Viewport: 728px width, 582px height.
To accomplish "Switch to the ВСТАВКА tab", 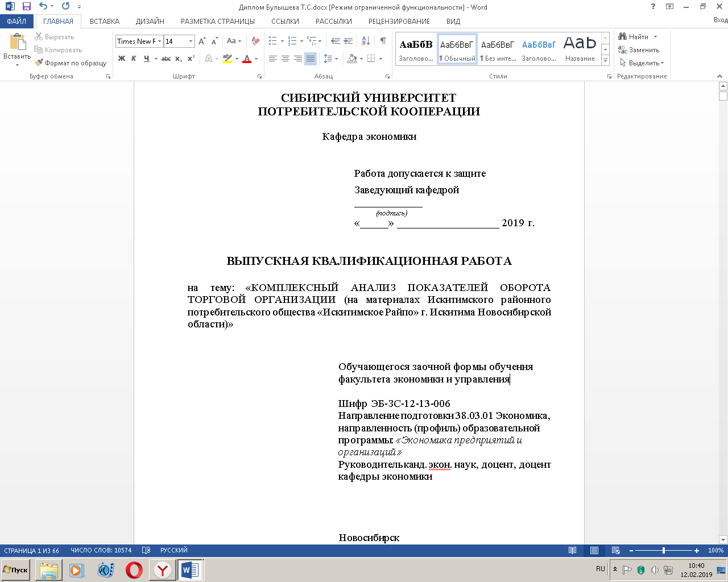I will pyautogui.click(x=105, y=21).
